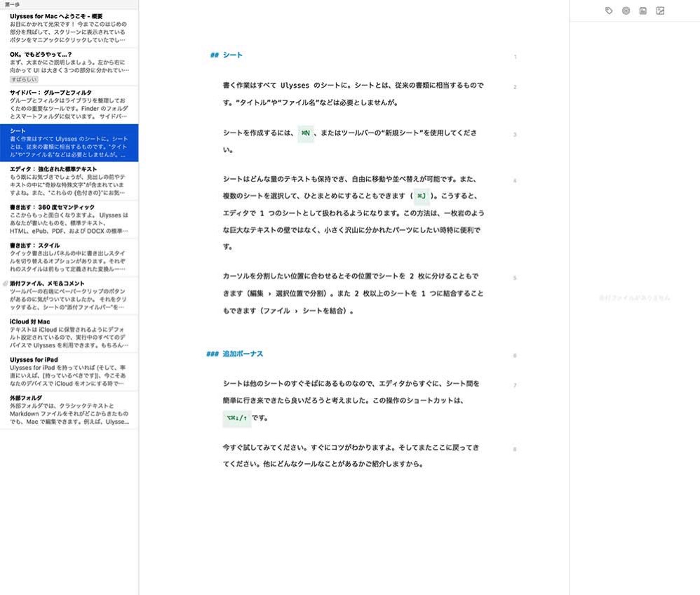
Task: Select the 'Ulysses for iPad' sheet
Action: click(69, 371)
